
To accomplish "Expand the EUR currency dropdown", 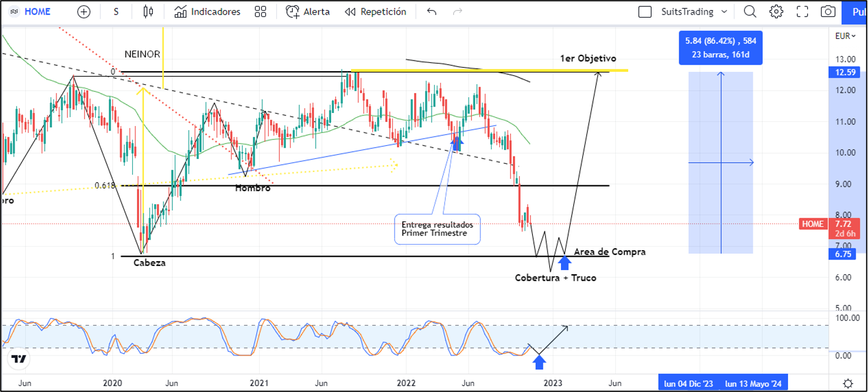I will tap(845, 36).
